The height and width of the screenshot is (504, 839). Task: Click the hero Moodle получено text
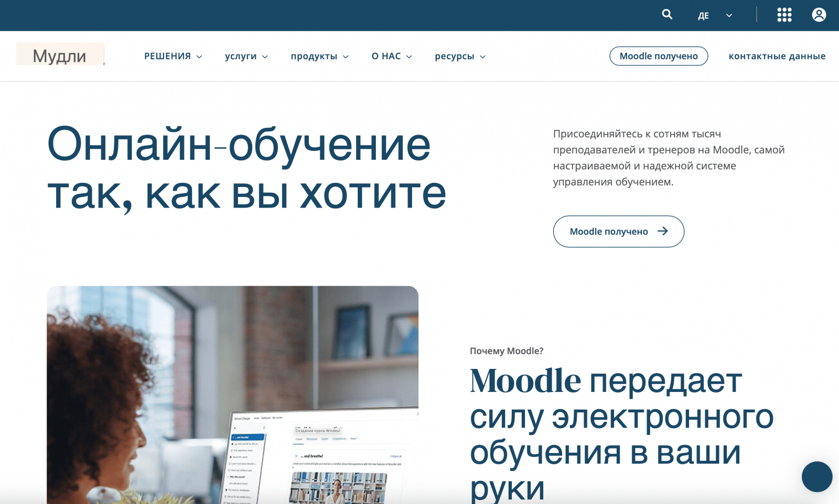609,232
